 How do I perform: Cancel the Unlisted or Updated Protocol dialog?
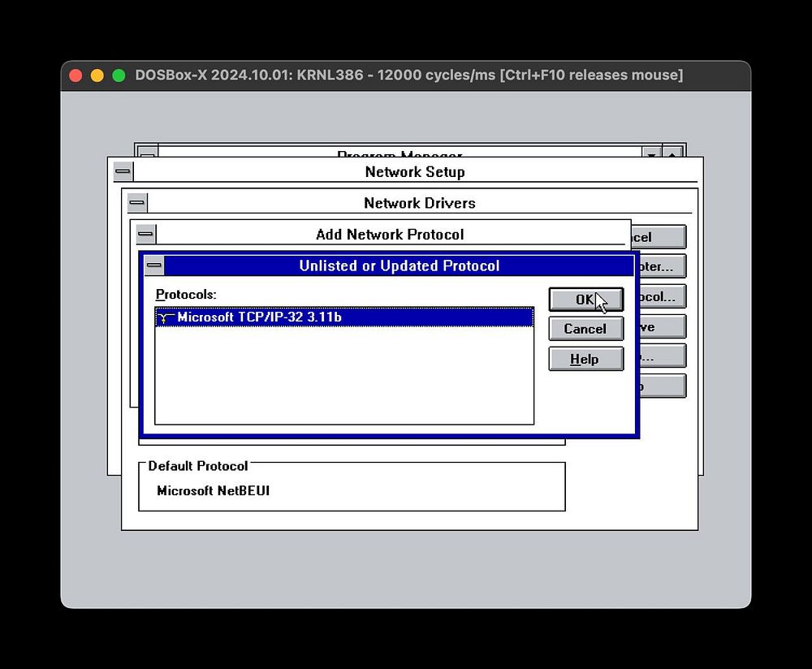pos(585,329)
